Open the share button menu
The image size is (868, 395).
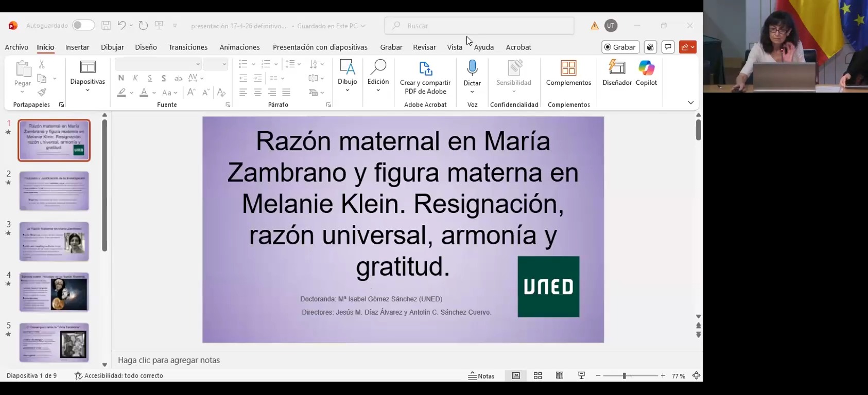click(688, 47)
